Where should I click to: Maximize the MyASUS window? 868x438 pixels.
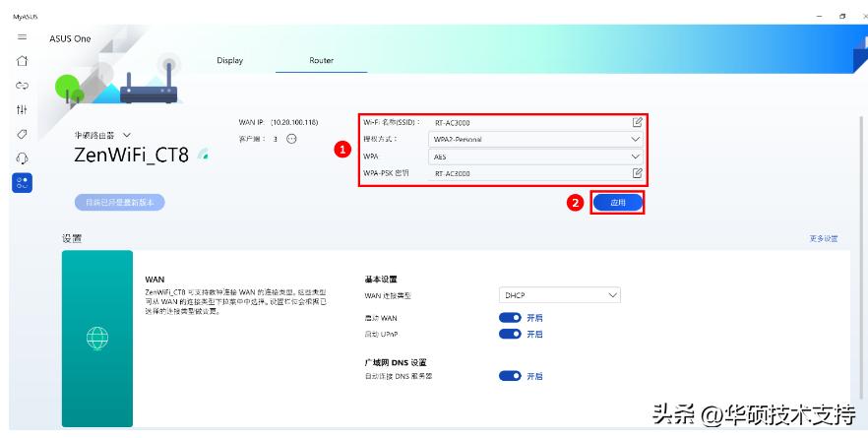point(842,17)
